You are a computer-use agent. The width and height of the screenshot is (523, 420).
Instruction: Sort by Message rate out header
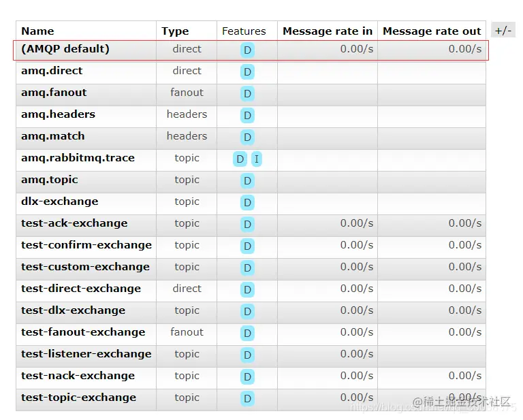(432, 31)
